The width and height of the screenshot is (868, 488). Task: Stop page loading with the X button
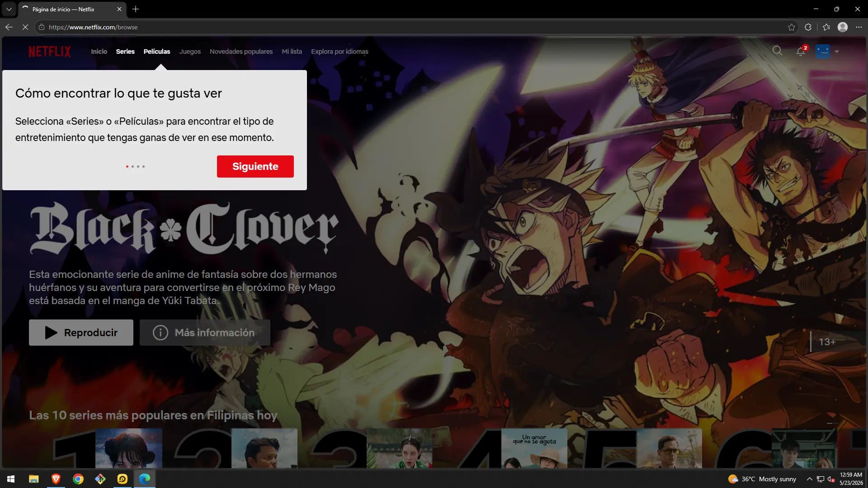[x=25, y=27]
